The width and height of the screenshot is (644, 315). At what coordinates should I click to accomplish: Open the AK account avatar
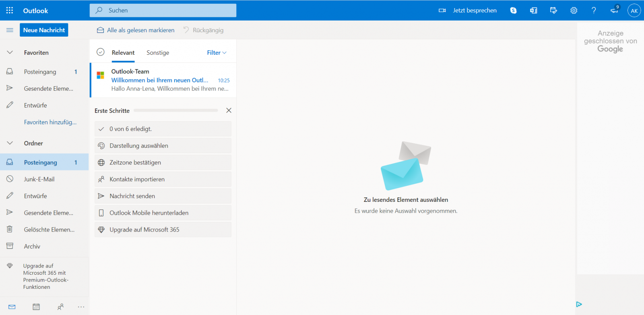coord(634,11)
